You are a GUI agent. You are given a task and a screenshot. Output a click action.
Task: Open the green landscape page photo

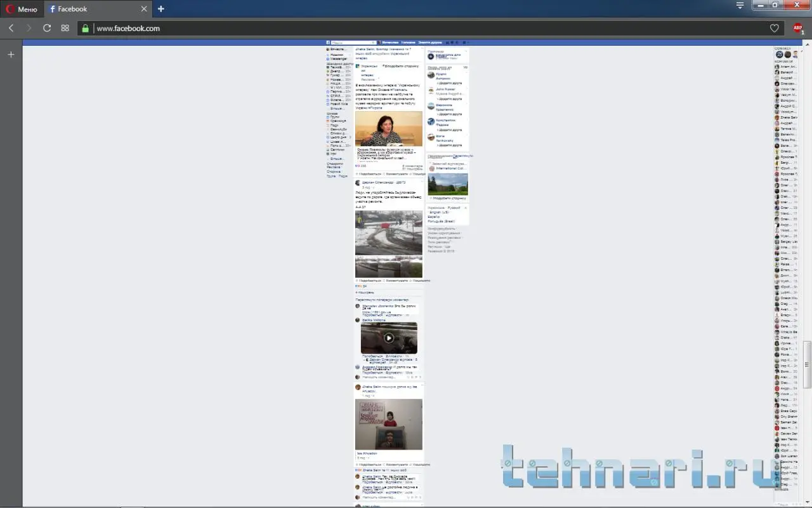[x=448, y=184]
